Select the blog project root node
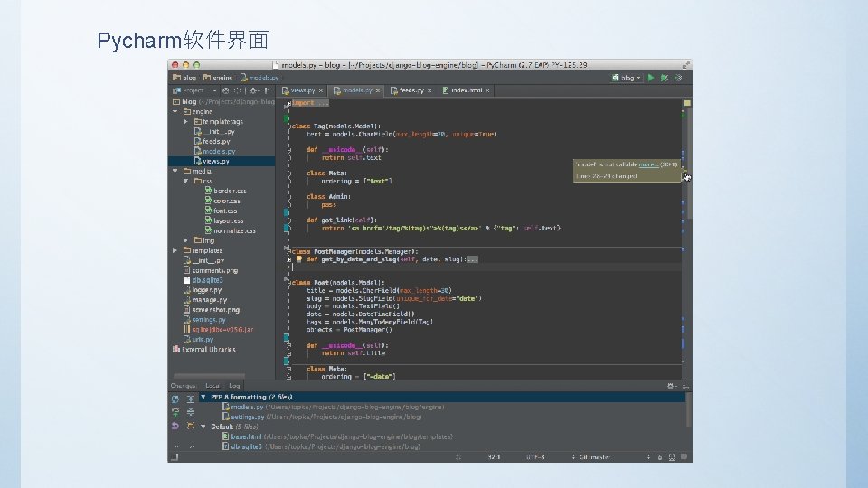Image resolution: width=868 pixels, height=488 pixels. [x=222, y=102]
